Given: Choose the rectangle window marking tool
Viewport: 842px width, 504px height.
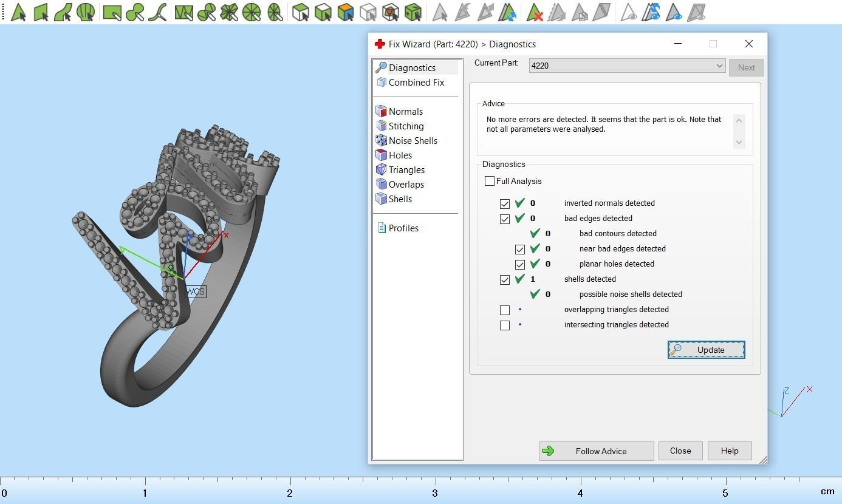Looking at the screenshot, I should point(112,12).
